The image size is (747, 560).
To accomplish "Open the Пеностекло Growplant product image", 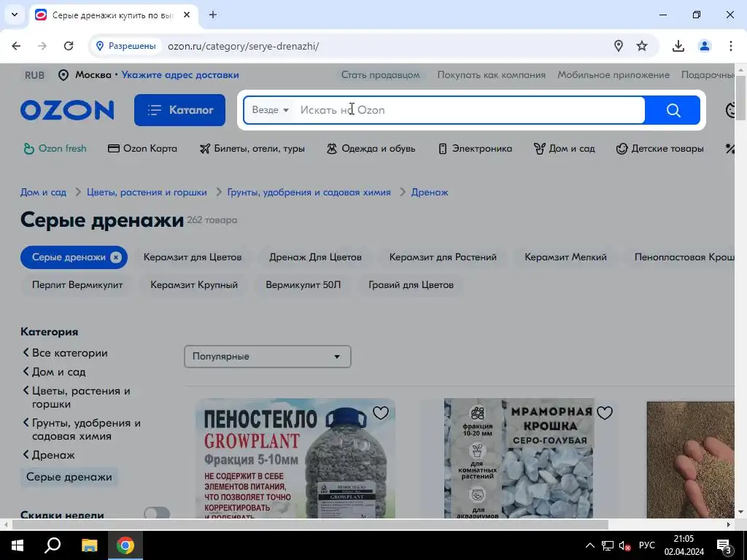I will (x=295, y=458).
